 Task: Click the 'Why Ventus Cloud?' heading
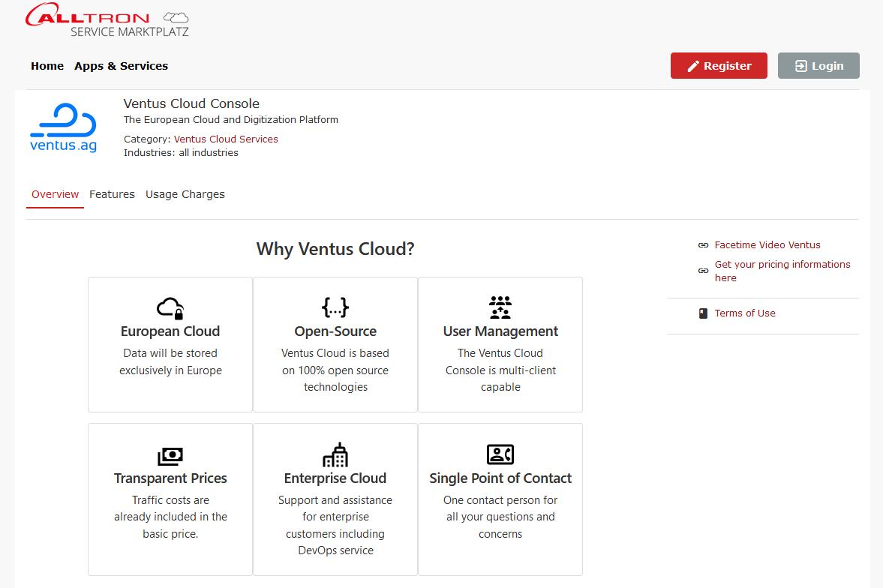pos(335,249)
